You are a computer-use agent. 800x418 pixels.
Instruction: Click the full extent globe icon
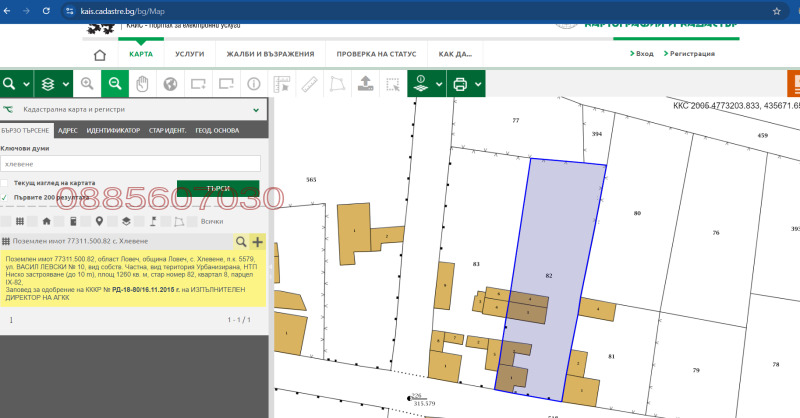click(170, 84)
